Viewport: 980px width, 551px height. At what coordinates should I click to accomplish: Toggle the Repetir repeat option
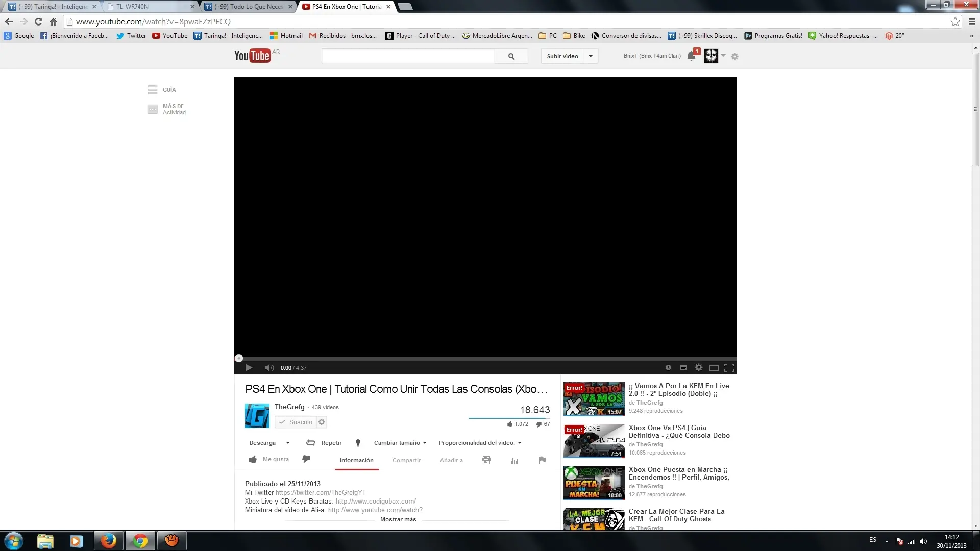(324, 443)
